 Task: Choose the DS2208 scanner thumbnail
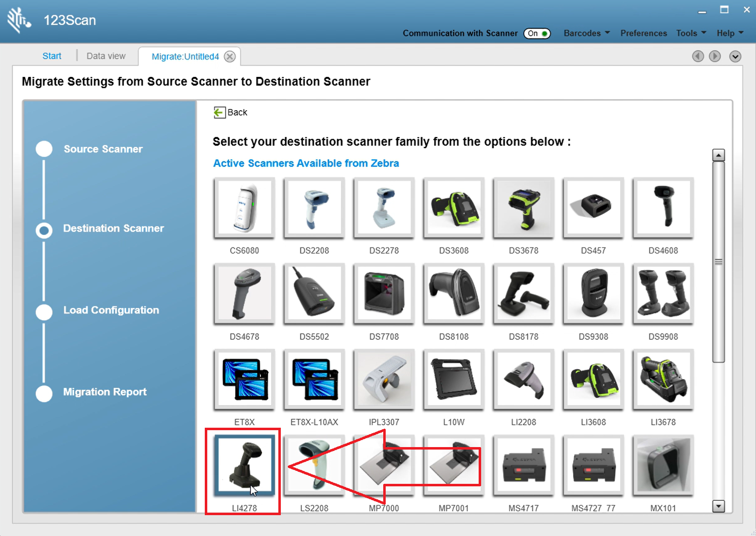coord(314,208)
